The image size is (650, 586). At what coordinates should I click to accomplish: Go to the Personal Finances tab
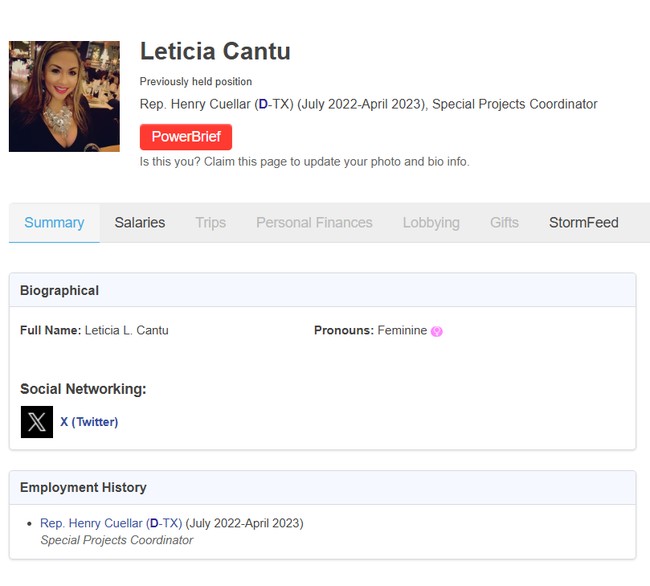pyautogui.click(x=314, y=223)
